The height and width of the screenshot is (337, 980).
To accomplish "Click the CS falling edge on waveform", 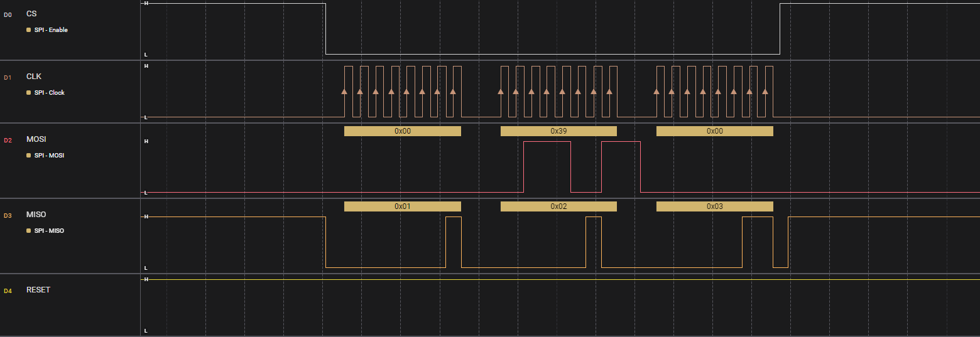I will click(325, 29).
